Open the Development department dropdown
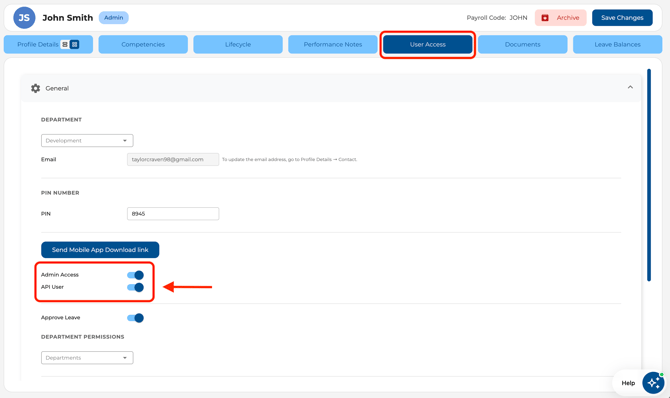The image size is (670, 398). coord(87,140)
